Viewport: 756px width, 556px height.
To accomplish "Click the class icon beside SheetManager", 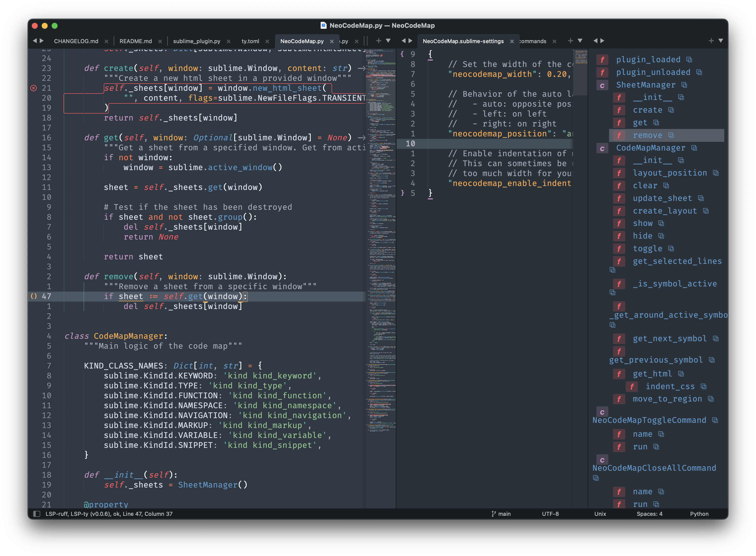I will [602, 85].
